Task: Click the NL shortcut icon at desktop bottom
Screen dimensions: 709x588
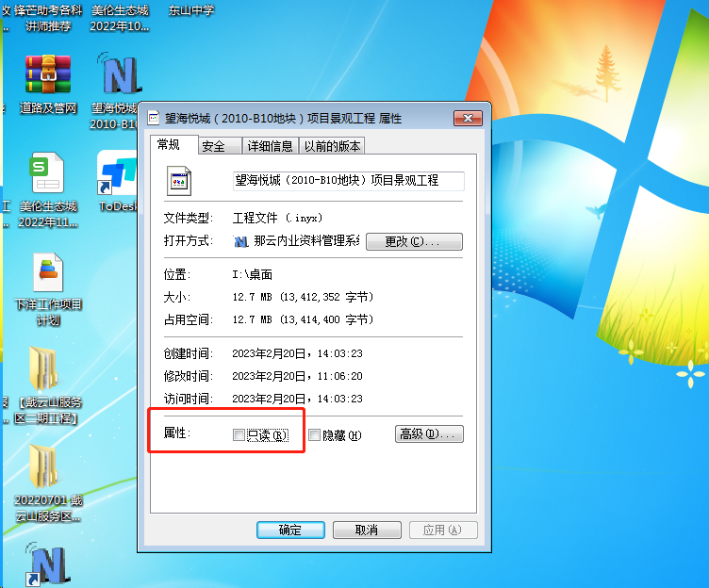Action: pyautogui.click(x=46, y=565)
